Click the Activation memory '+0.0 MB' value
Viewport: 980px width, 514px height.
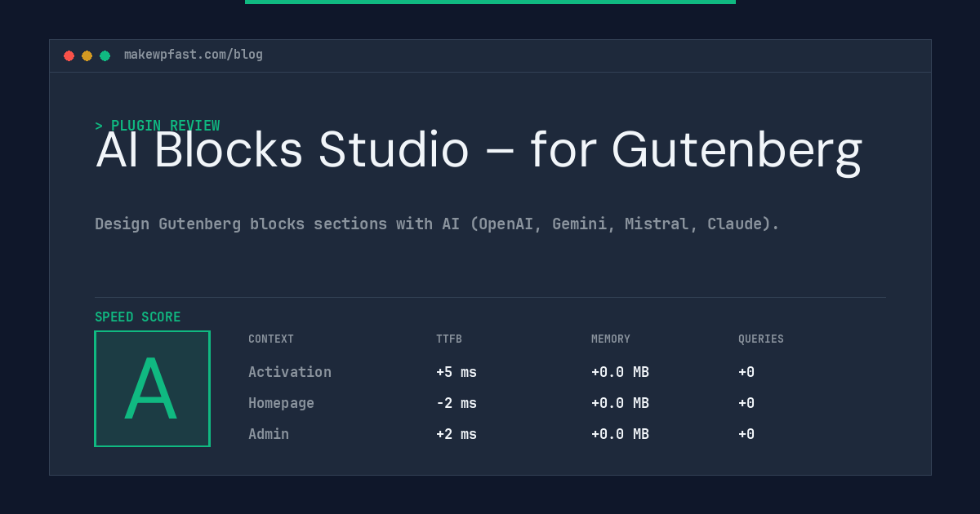620,372
